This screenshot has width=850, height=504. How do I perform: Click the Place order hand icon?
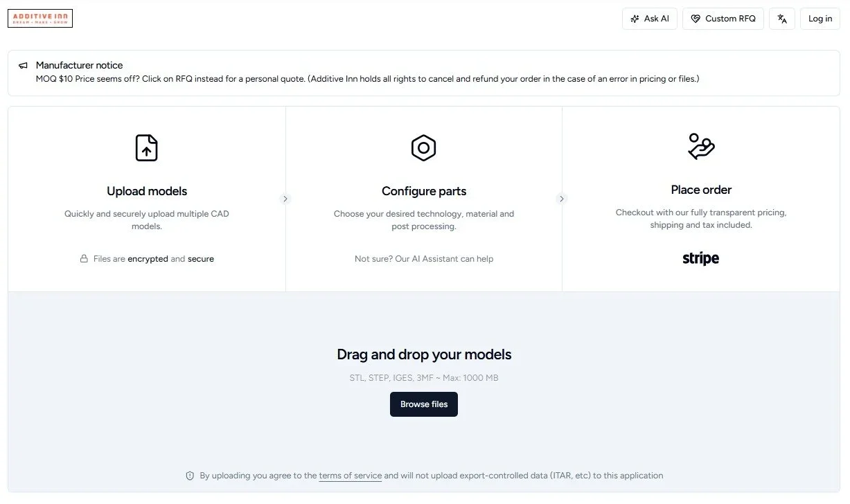coord(700,145)
